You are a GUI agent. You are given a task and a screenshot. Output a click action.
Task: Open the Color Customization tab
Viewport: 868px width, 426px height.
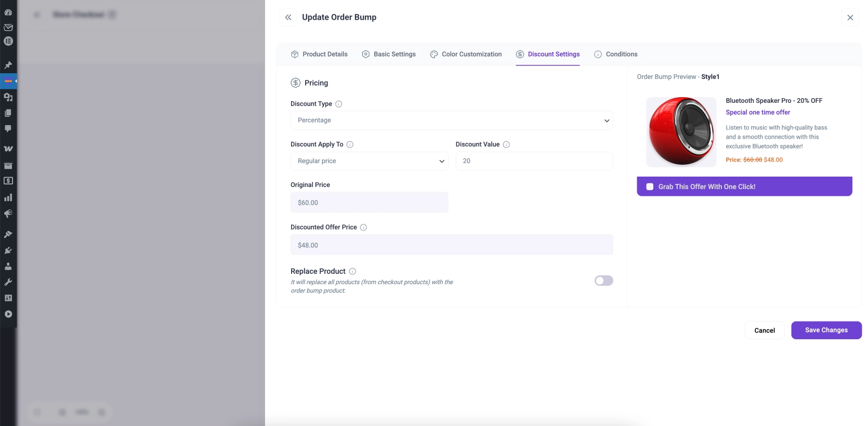(x=466, y=54)
